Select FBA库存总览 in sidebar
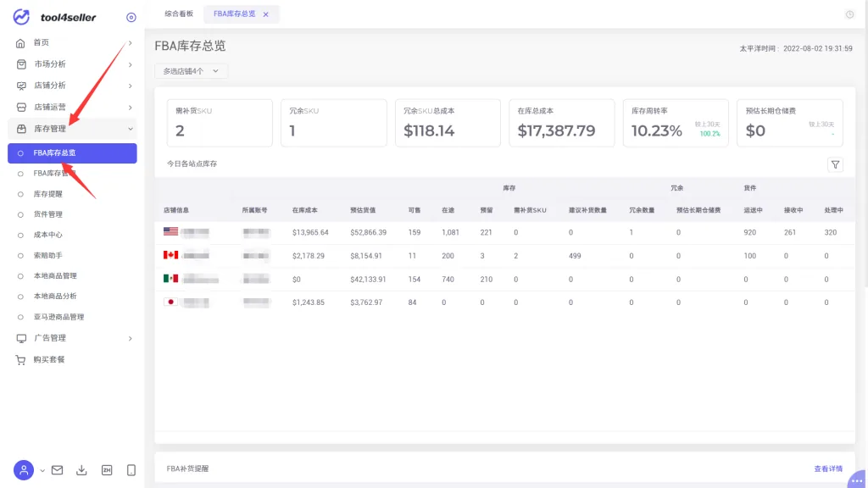Image resolution: width=868 pixels, height=488 pixels. coord(72,153)
